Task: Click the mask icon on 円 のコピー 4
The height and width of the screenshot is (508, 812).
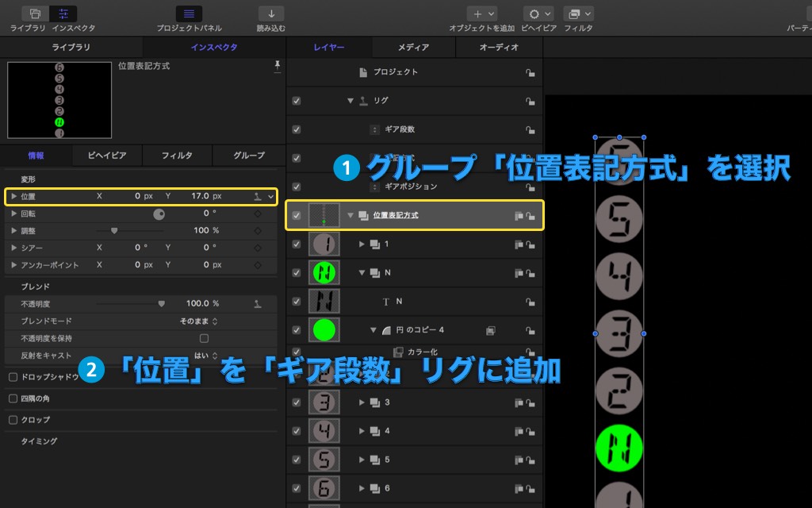Action: pos(490,330)
